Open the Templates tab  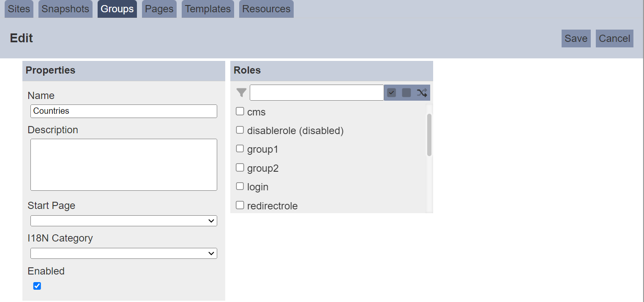(x=208, y=9)
